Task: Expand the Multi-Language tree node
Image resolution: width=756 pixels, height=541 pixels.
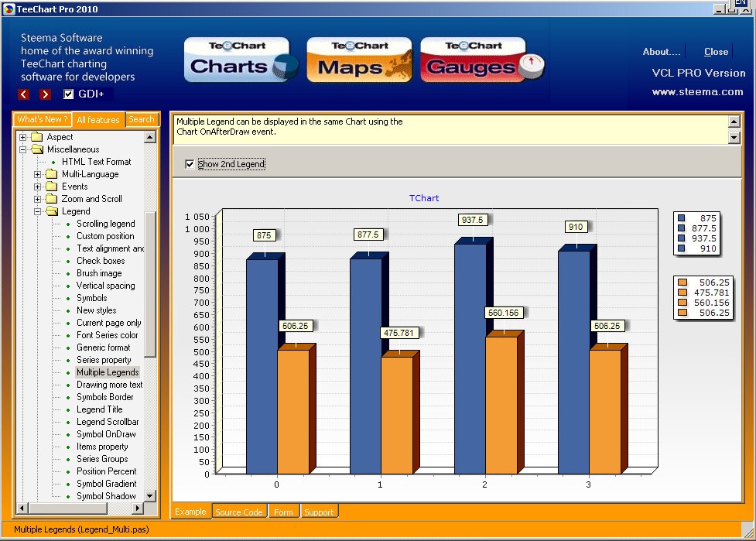Action: [x=38, y=174]
